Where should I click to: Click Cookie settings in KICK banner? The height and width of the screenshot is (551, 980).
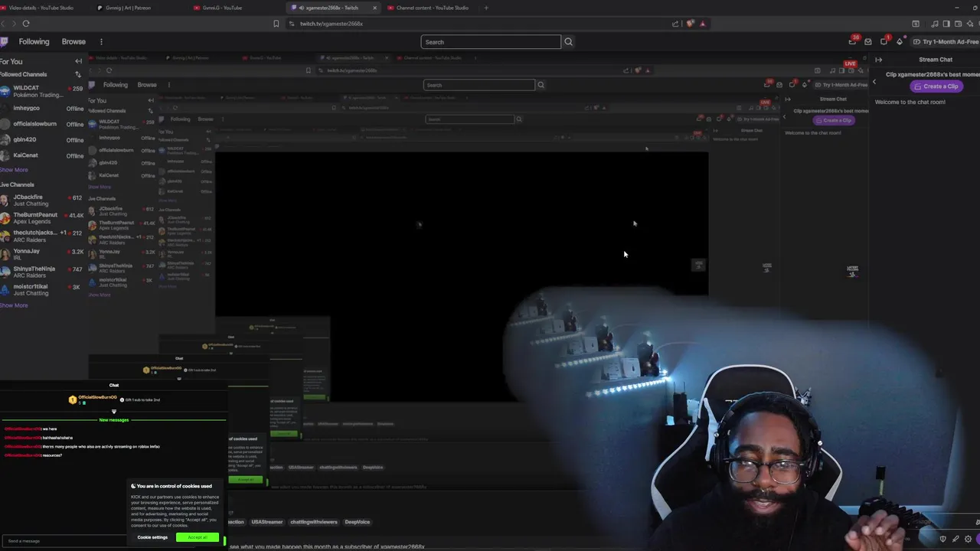(152, 537)
